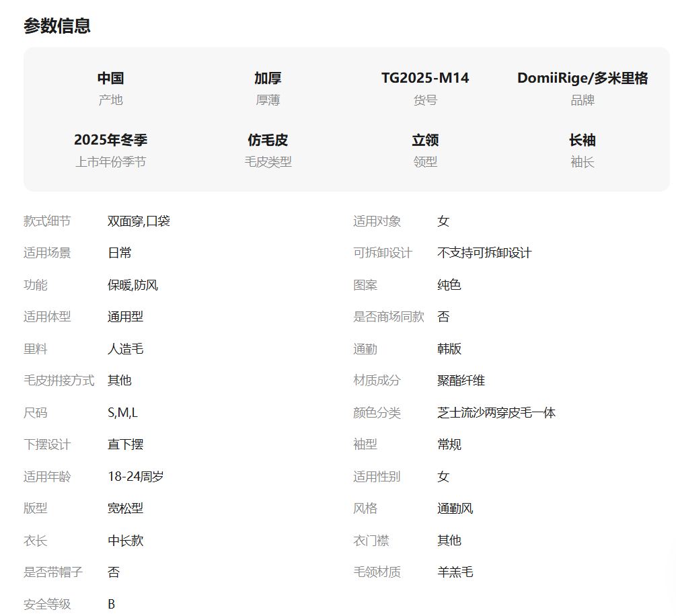Click the 不支持可拆卸设计 value
This screenshot has width=676, height=616.
click(x=484, y=253)
